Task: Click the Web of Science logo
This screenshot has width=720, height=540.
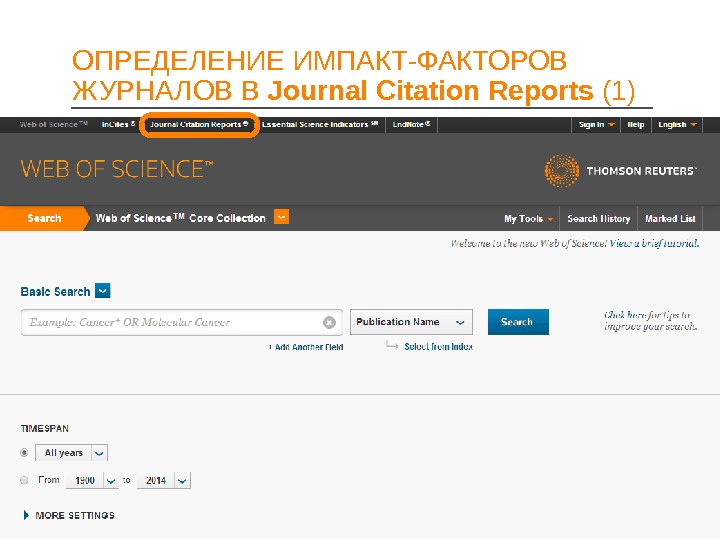Action: 117,169
